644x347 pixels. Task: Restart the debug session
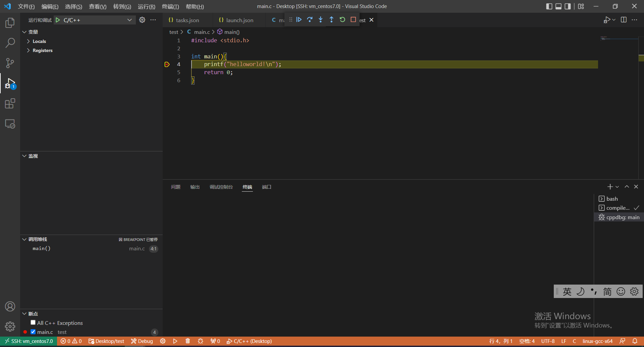click(x=342, y=20)
